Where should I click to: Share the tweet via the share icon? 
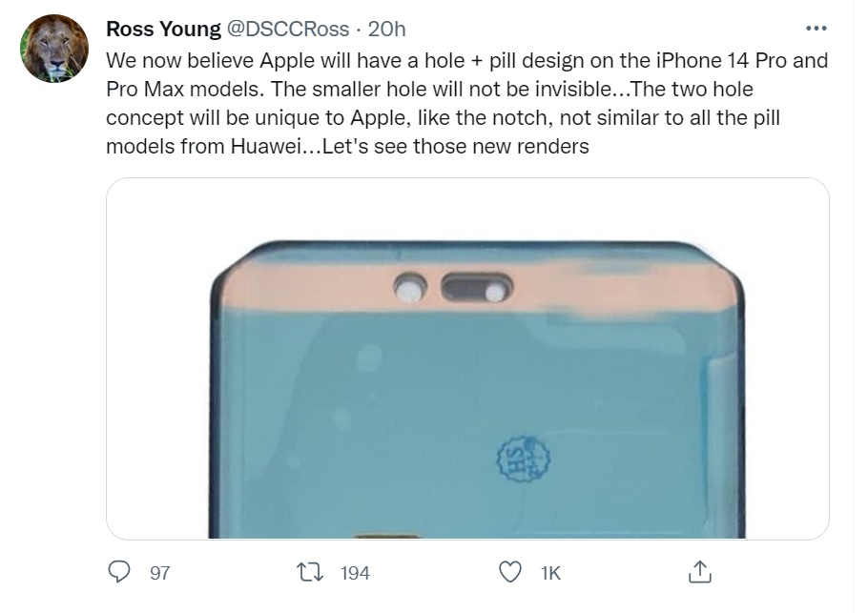tap(699, 572)
